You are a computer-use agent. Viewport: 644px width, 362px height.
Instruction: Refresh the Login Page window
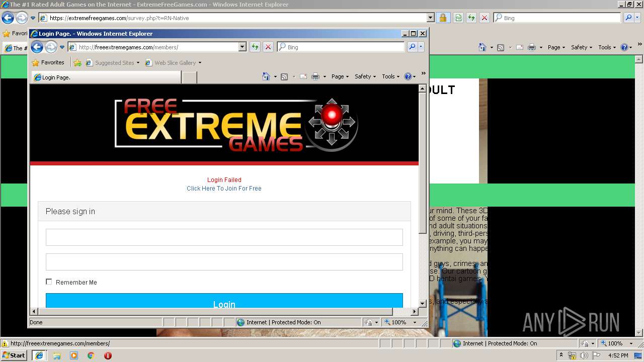tap(255, 47)
